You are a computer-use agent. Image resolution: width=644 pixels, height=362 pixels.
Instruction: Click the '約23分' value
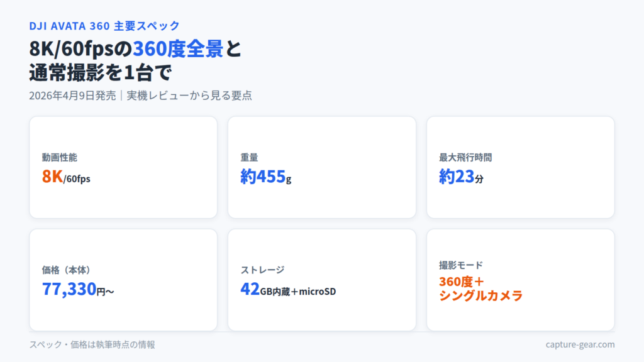click(461, 177)
